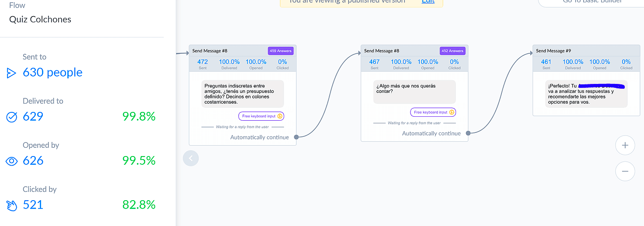644x226 pixels.
Task: Click the Clicked by hand icon
Action: 11,205
